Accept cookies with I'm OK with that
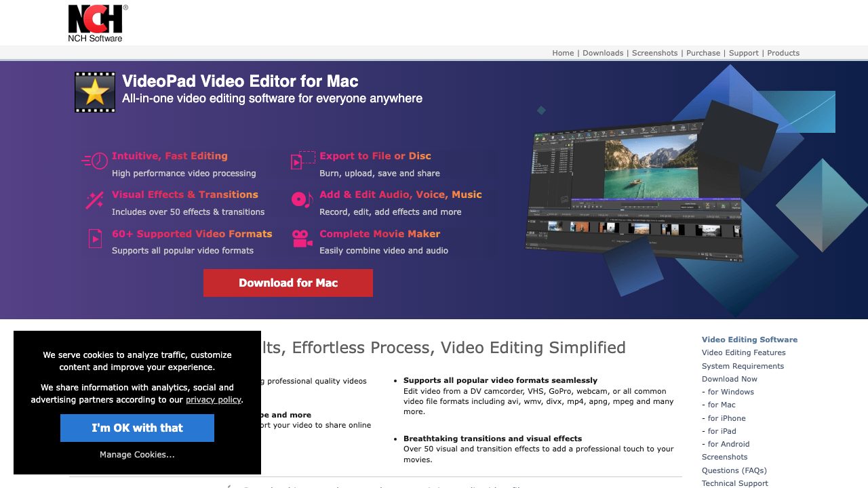 pyautogui.click(x=137, y=428)
